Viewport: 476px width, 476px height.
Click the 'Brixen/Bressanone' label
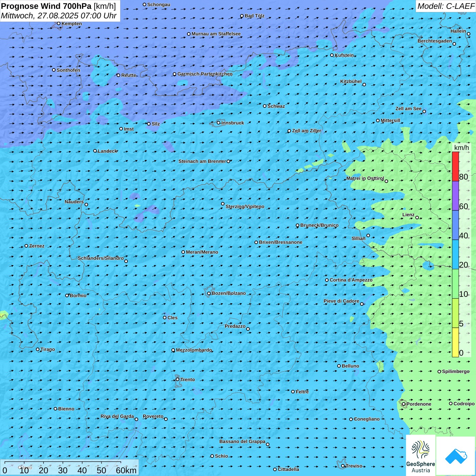pos(280,242)
